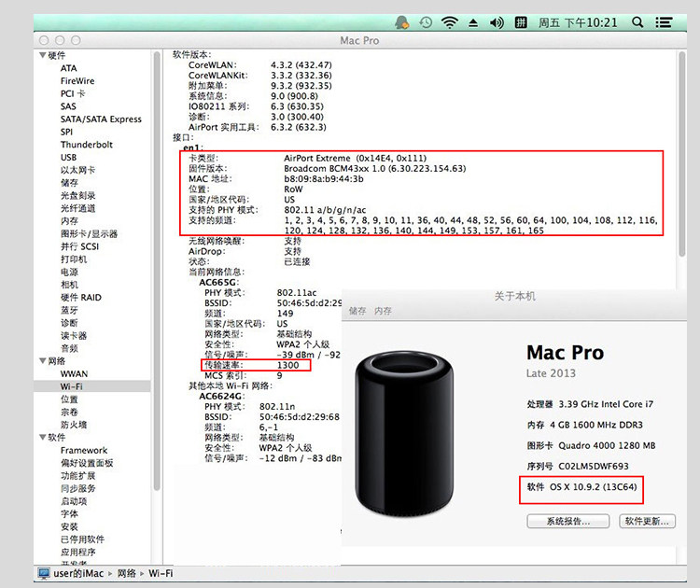Select Thunderbolt in the sidebar
The height and width of the screenshot is (588, 700).
(86, 145)
